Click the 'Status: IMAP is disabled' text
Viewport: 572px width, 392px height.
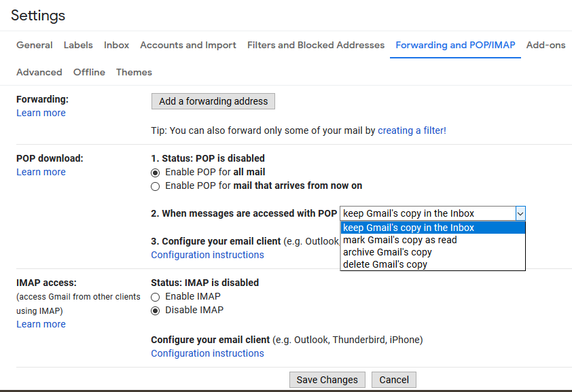point(204,283)
